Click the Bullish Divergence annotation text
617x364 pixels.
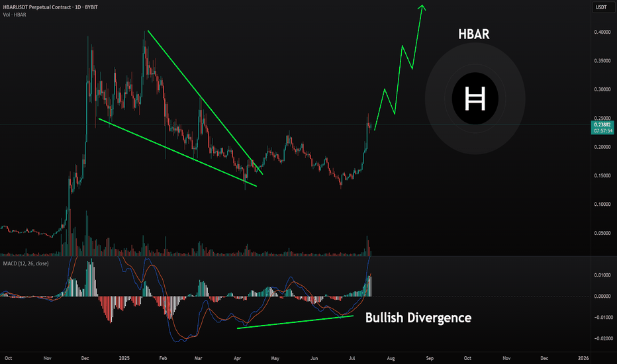pos(418,318)
